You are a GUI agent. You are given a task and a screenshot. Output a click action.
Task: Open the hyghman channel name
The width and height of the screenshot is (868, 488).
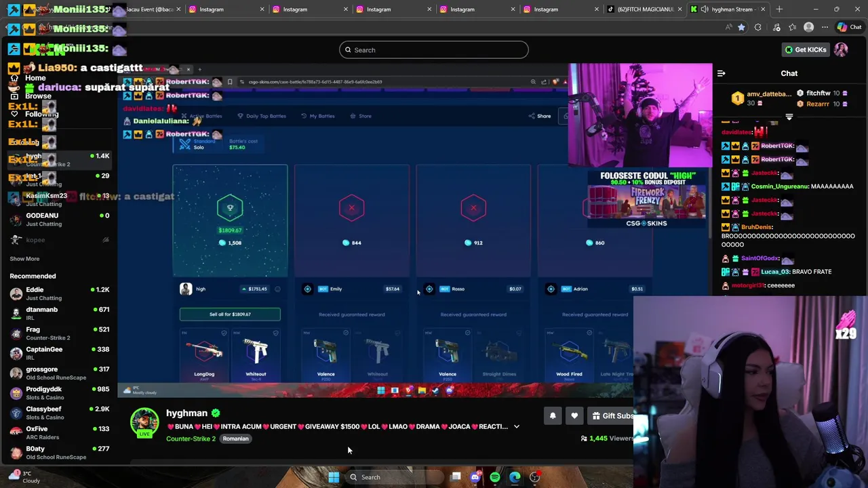point(186,413)
